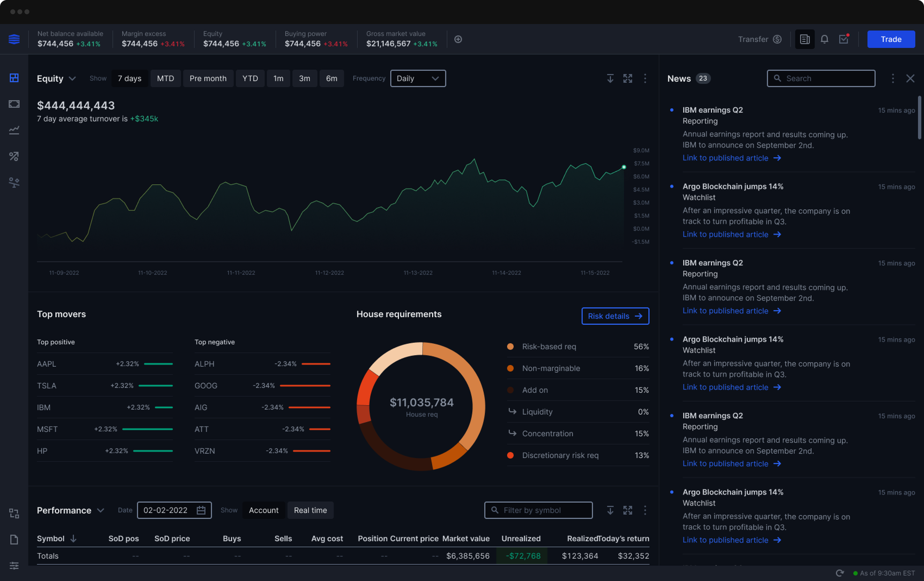Open the Dashboard panel from the sidebar
Viewport: 924px width, 581px height.
pyautogui.click(x=14, y=78)
